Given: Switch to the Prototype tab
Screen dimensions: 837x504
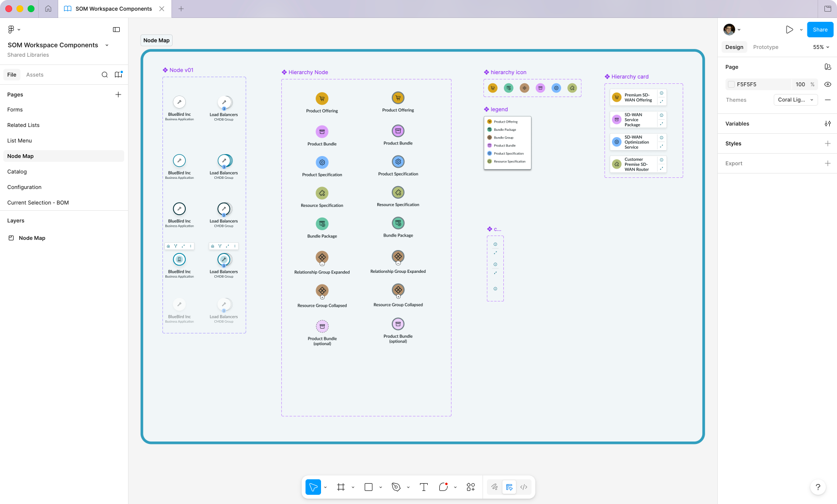Looking at the screenshot, I should (765, 47).
